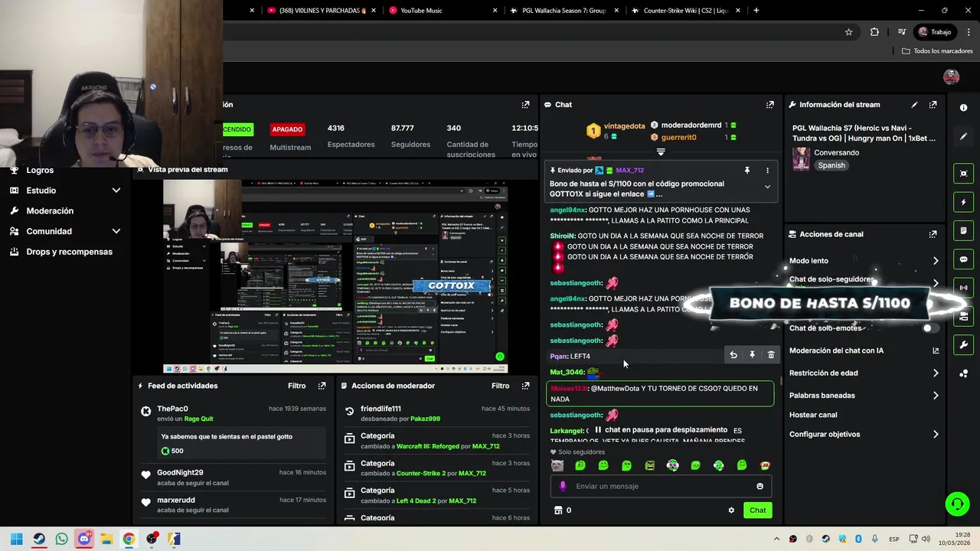The height and width of the screenshot is (551, 980).
Task: Toggle stream preview widget icon in sidebar
Action: pos(963,174)
